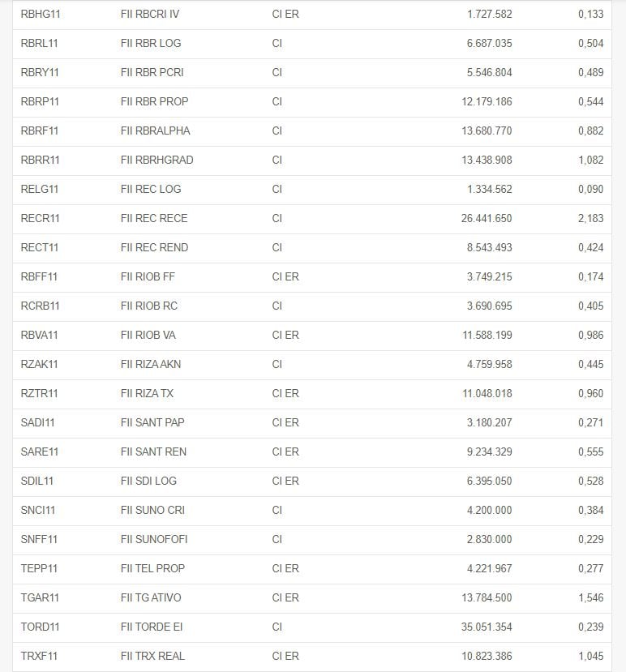The height and width of the screenshot is (672, 626).
Task: Select the SNCI11 ticker code
Action: click(x=38, y=510)
